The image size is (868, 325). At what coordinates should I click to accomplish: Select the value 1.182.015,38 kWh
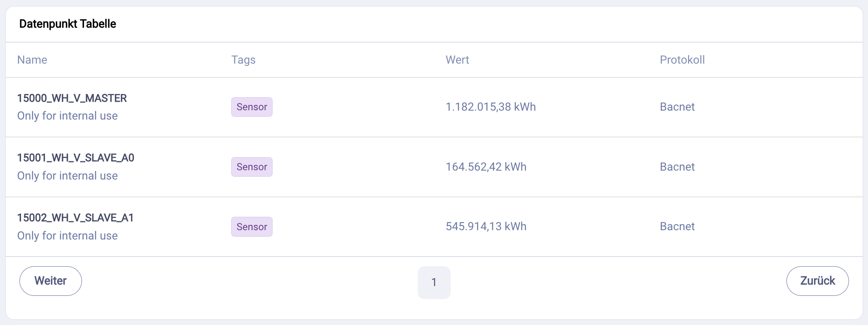[490, 107]
